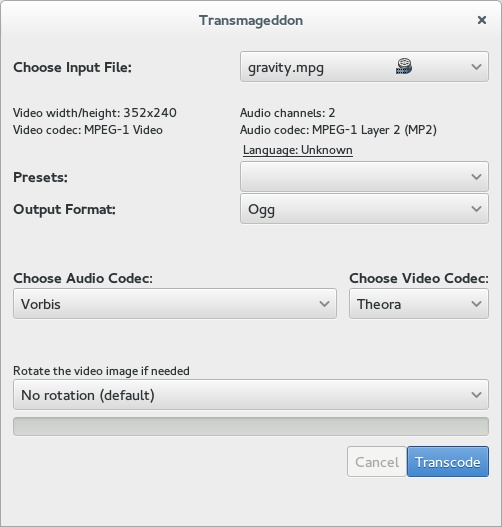Open the Output Format dropdown showing Ogg

[364, 209]
